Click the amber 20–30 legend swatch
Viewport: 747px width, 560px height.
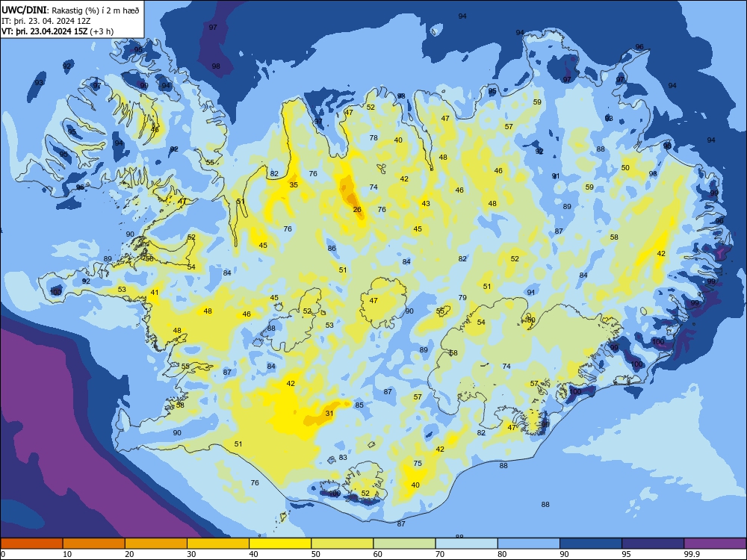point(156,544)
